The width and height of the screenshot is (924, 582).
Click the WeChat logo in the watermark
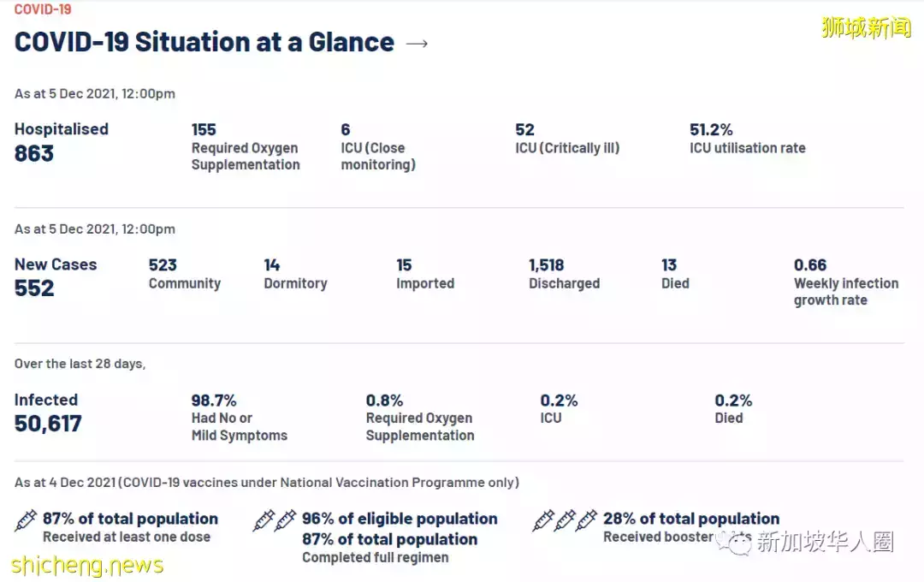click(x=735, y=541)
